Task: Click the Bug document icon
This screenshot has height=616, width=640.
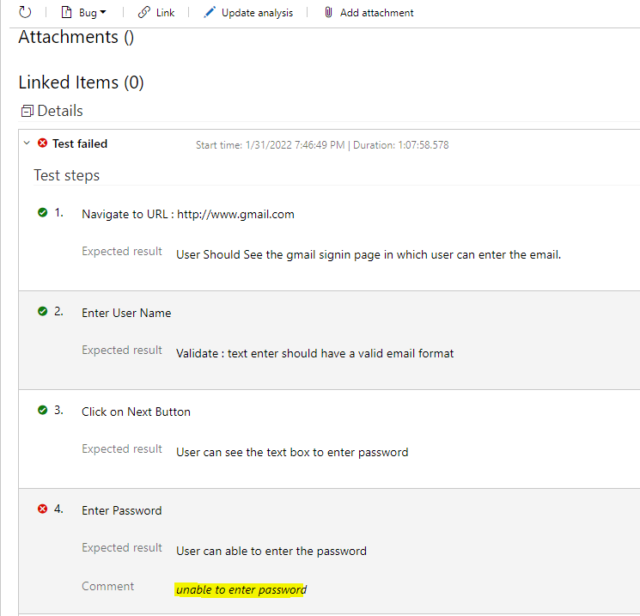Action: [66, 12]
